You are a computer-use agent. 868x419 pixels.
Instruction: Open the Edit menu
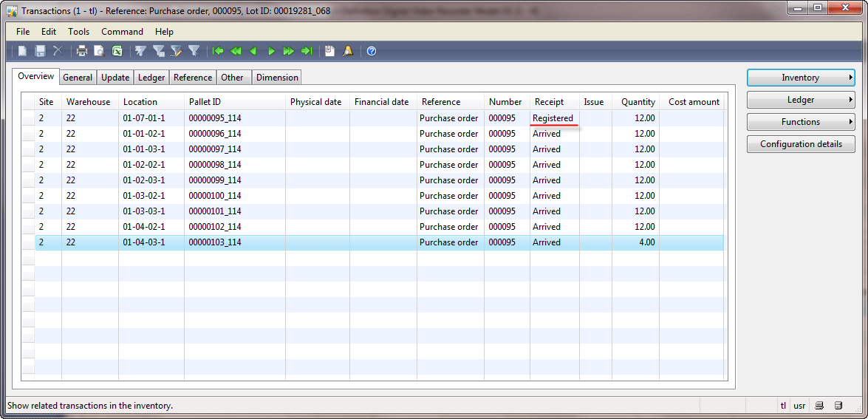click(x=49, y=32)
